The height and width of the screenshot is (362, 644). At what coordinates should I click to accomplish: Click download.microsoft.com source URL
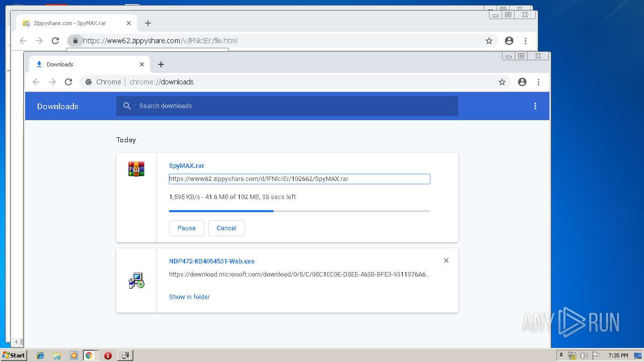pyautogui.click(x=299, y=275)
